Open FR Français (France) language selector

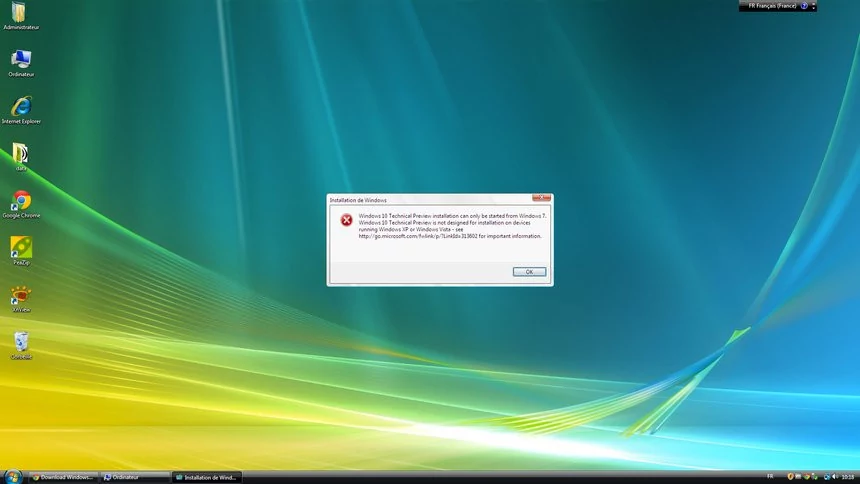click(x=772, y=6)
